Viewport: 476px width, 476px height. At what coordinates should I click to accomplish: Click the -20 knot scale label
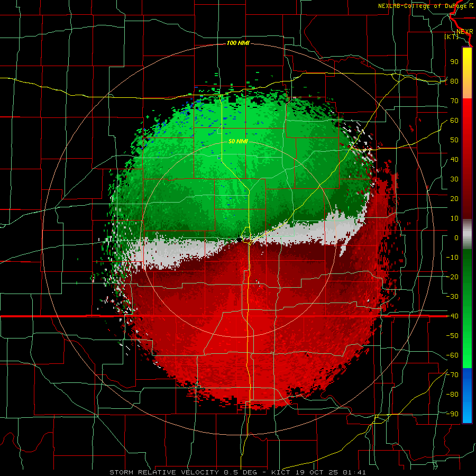(x=452, y=277)
